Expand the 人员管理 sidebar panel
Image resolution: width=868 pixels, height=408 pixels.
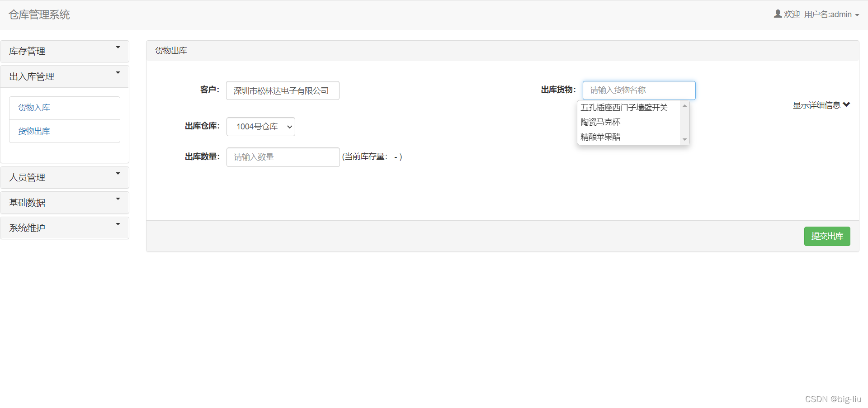pyautogui.click(x=65, y=177)
